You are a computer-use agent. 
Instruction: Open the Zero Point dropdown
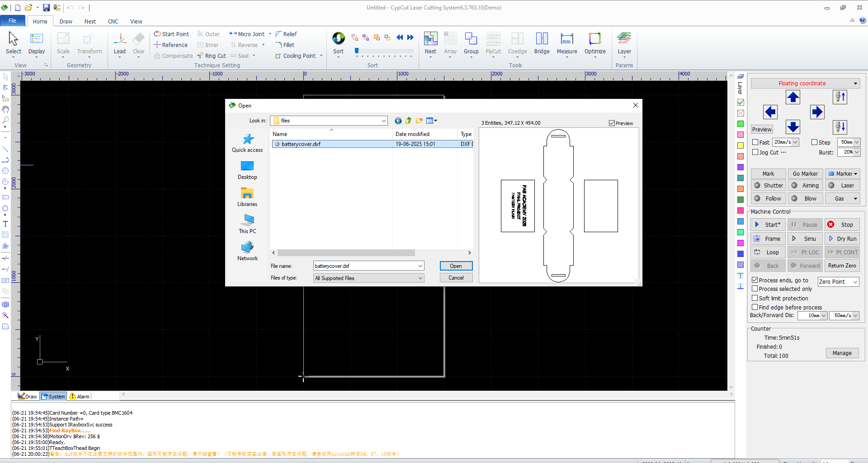(x=855, y=282)
